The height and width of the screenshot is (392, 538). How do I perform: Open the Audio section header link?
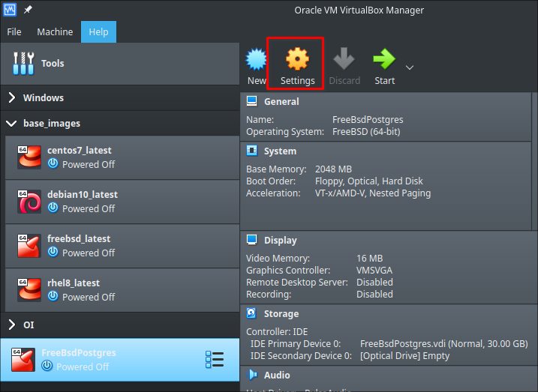tap(277, 376)
